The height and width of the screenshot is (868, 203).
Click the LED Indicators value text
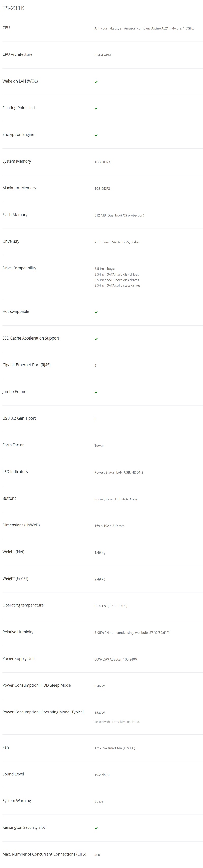click(119, 472)
